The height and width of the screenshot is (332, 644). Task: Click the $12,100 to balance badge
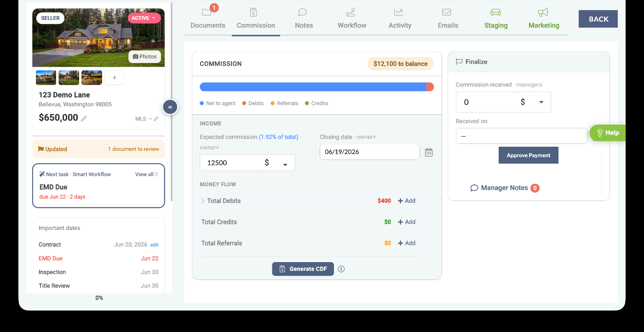(400, 64)
